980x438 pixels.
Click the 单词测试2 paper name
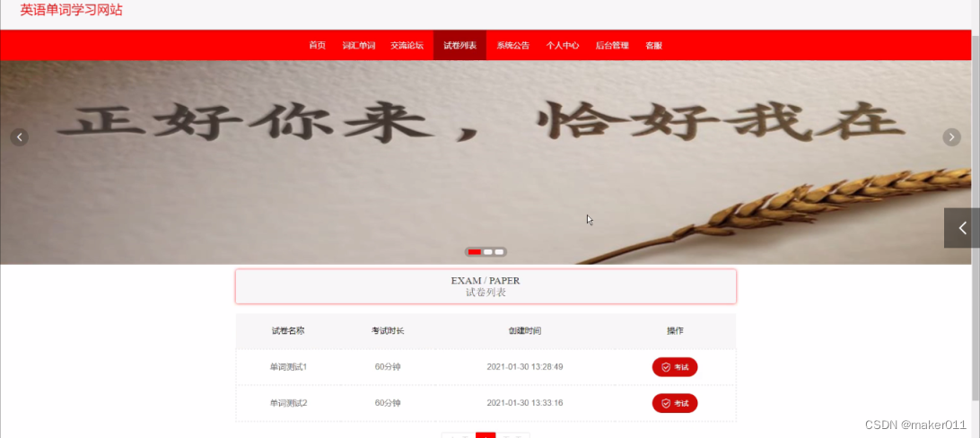click(288, 403)
